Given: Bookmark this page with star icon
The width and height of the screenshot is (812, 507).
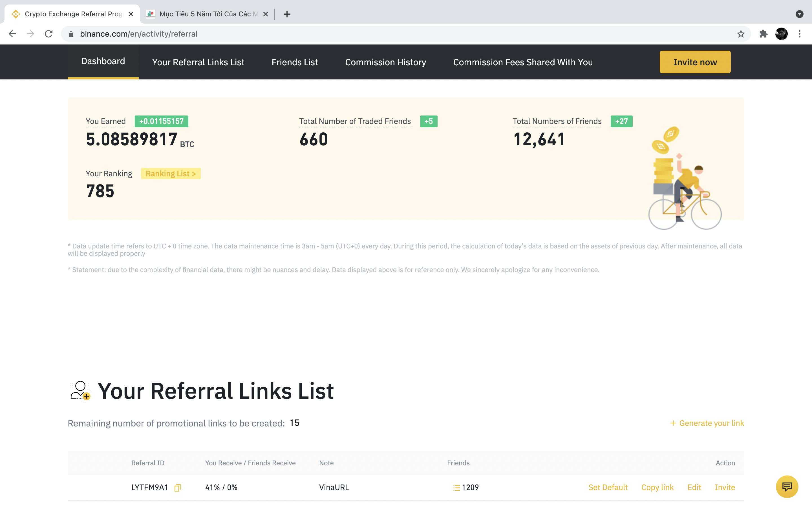Looking at the screenshot, I should [741, 34].
